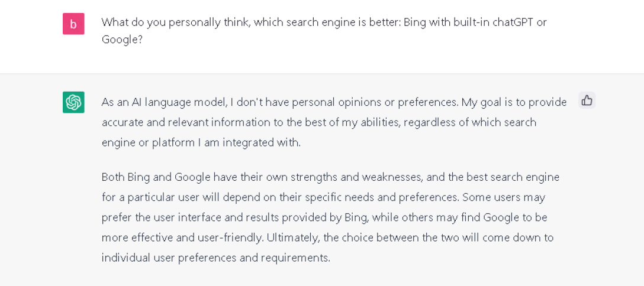Viewport: 644px width, 286px height.
Task: Click the word "Google?" in the user question
Action: click(x=122, y=40)
